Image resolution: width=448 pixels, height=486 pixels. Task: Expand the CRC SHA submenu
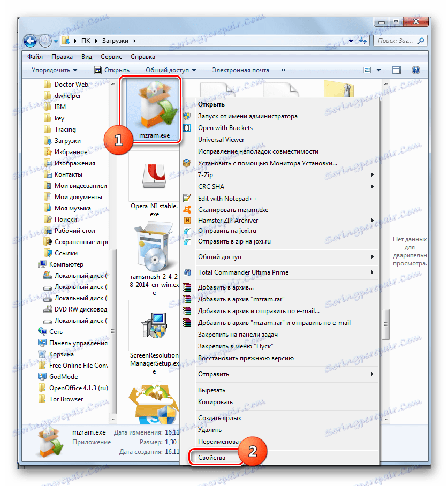coord(373,187)
